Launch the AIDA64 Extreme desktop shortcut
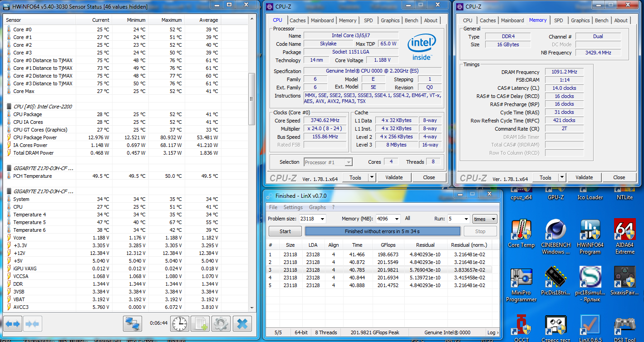644x342 pixels. click(x=625, y=236)
